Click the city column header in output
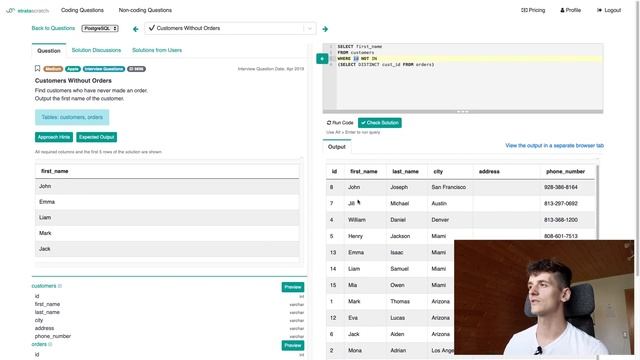 point(438,171)
